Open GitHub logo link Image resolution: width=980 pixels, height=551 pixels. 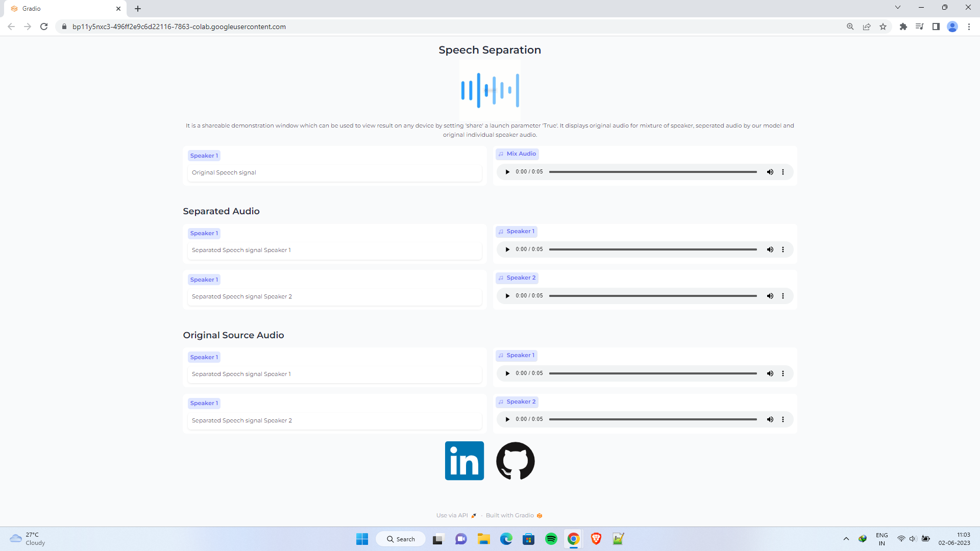pyautogui.click(x=516, y=461)
